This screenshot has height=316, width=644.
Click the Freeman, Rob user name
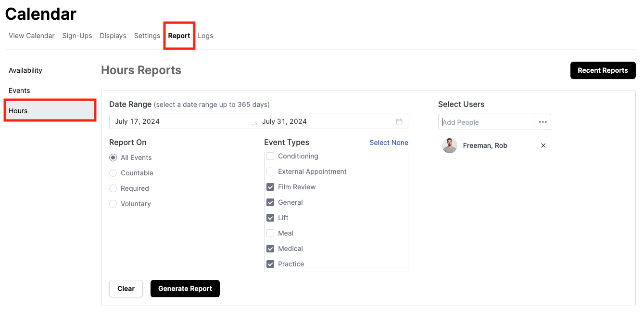coord(485,145)
